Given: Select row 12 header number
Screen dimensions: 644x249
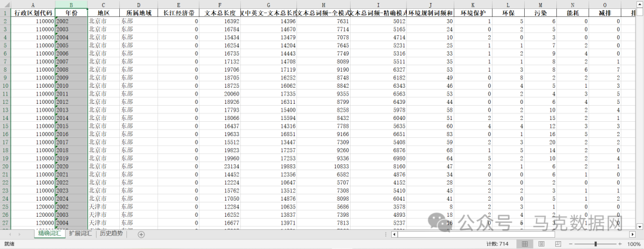Looking at the screenshot, I should pyautogui.click(x=5, y=102).
